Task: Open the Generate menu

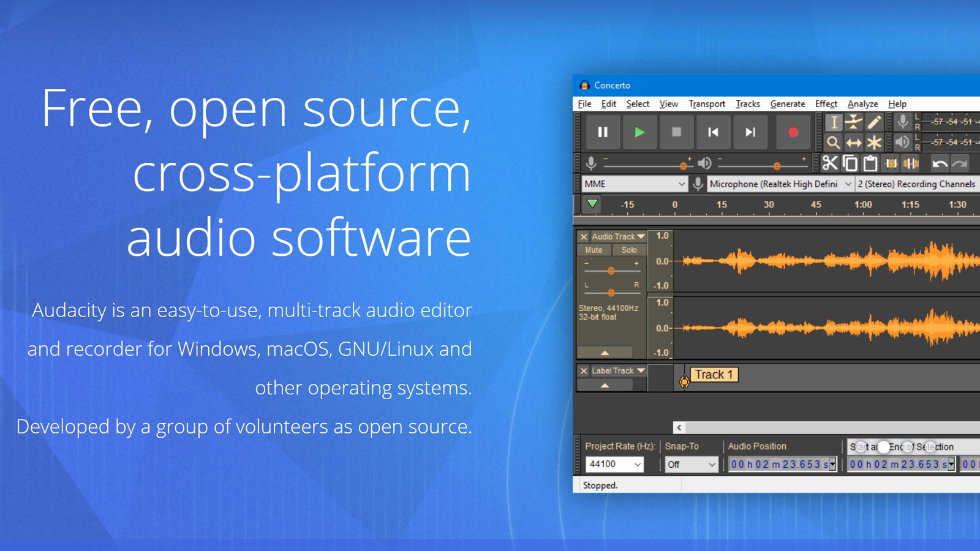Action: tap(787, 104)
